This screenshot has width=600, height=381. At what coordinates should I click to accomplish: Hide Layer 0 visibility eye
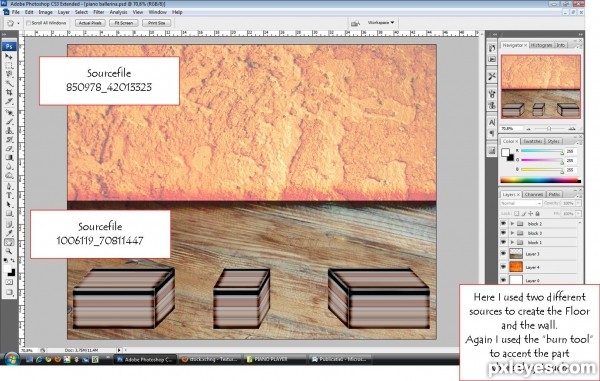[x=503, y=280]
